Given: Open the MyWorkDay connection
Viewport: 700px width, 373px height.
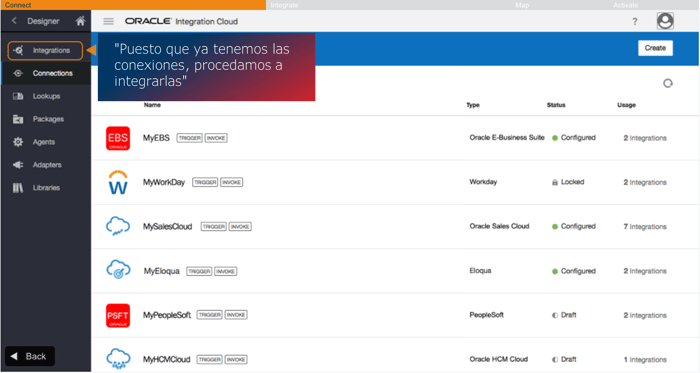Looking at the screenshot, I should (x=164, y=182).
